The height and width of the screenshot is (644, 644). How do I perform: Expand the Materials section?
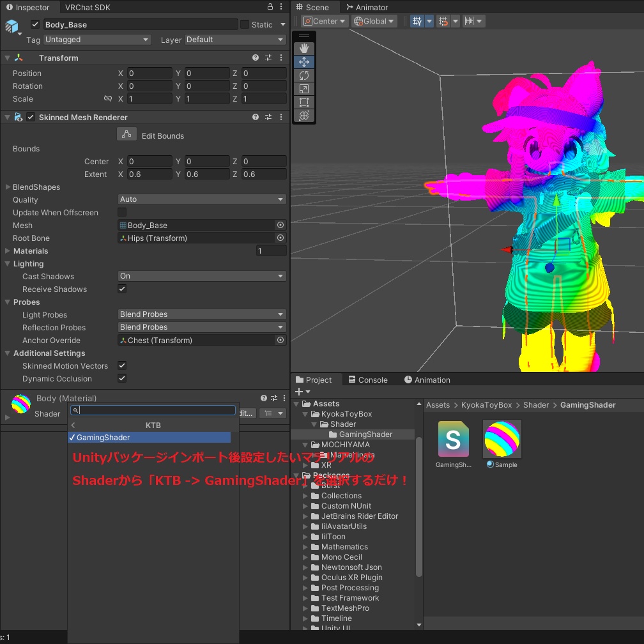click(x=8, y=251)
